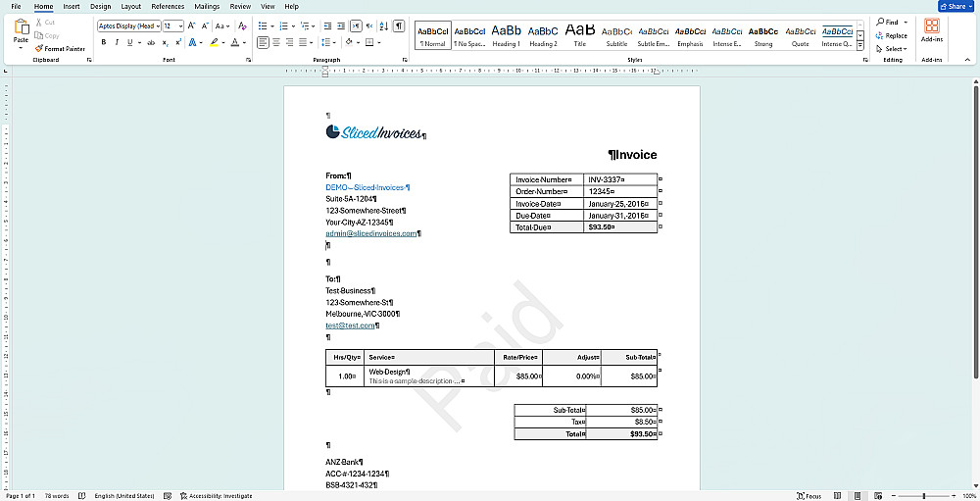
Task: Open the Add-ins icon
Action: (x=932, y=25)
